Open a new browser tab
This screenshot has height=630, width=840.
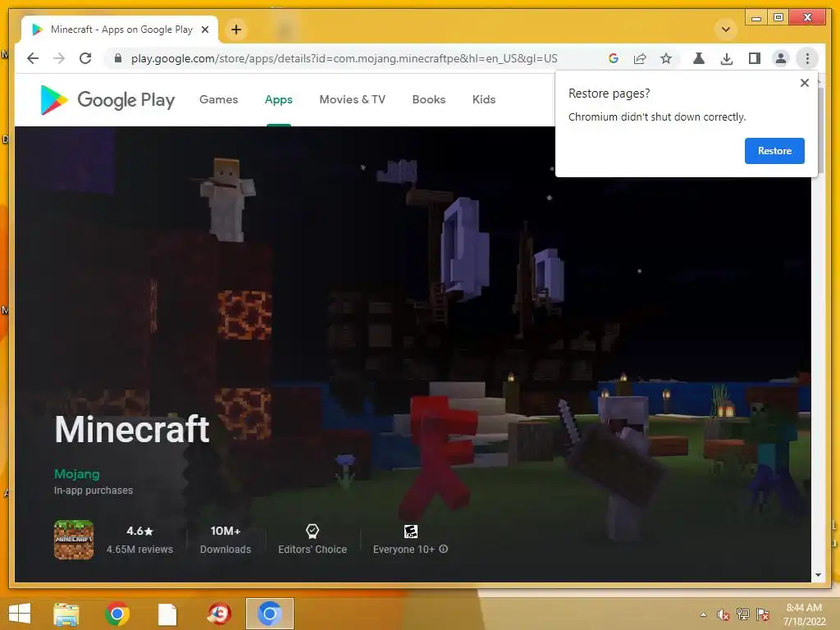coord(236,30)
